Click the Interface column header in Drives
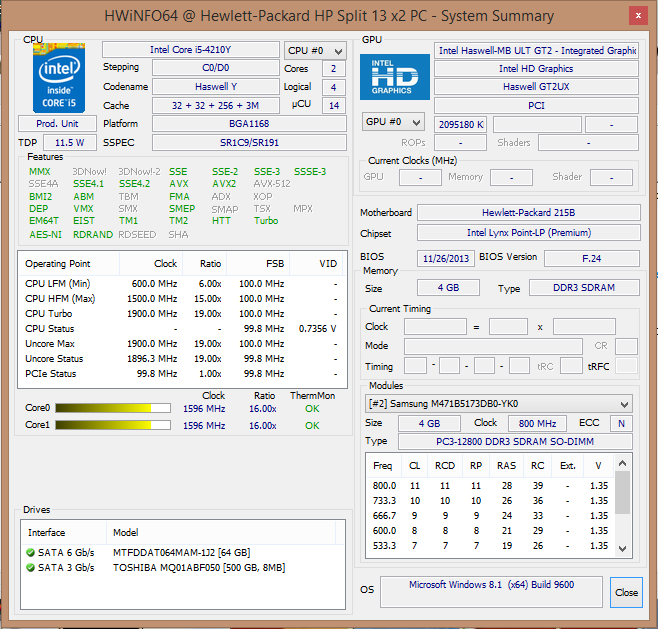658x629 pixels. 64,532
